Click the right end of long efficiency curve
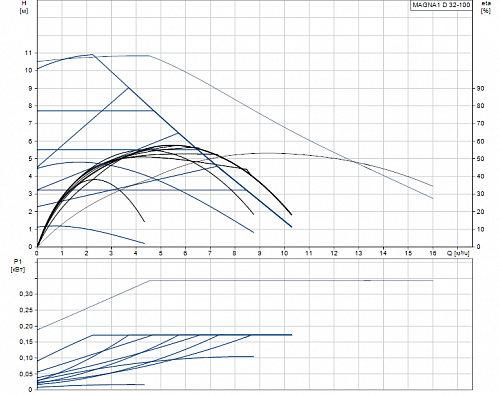The image size is (500, 395). click(433, 186)
